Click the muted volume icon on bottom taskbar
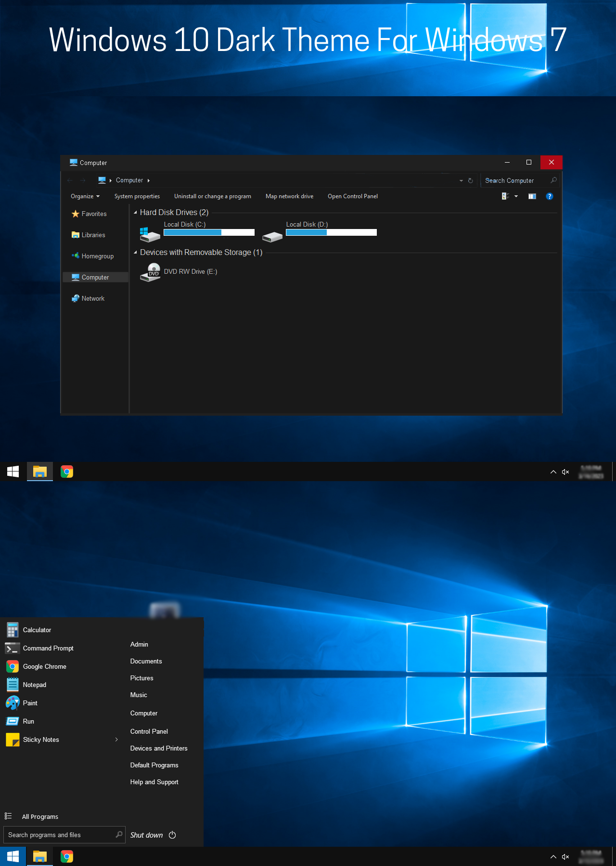 click(x=565, y=857)
